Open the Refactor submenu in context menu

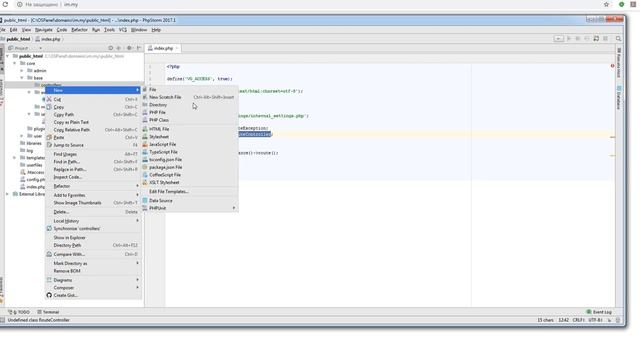93,186
